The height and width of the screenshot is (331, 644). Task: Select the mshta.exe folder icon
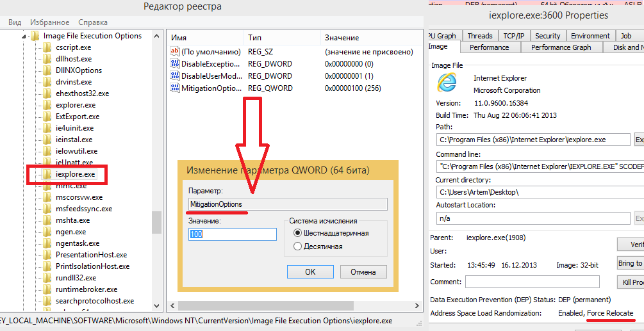[47, 220]
